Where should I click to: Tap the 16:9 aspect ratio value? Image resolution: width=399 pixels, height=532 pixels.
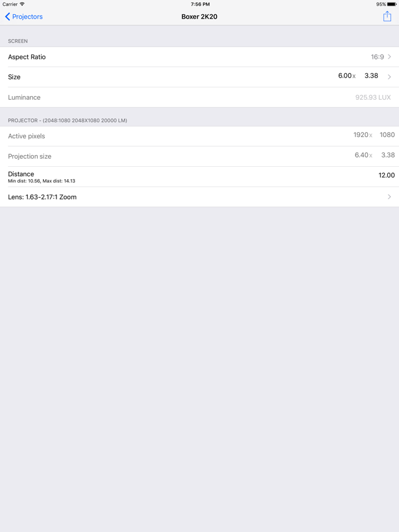[377, 57]
